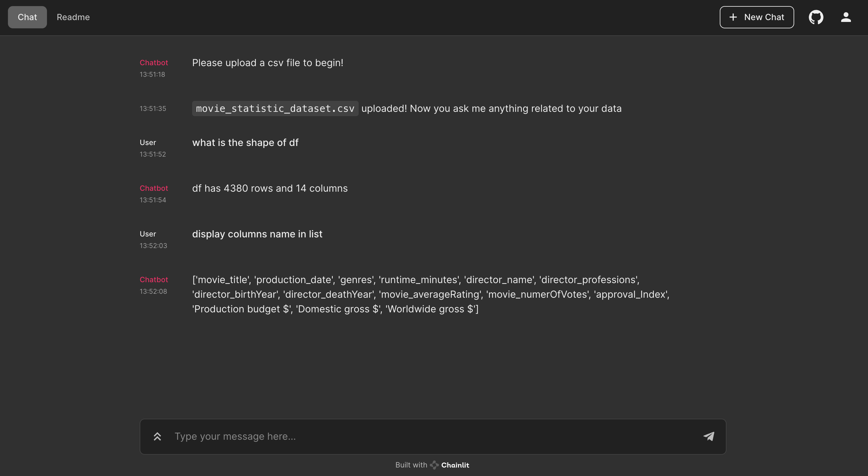This screenshot has height=476, width=868.
Task: Switch to the Chat tab
Action: pyautogui.click(x=27, y=17)
